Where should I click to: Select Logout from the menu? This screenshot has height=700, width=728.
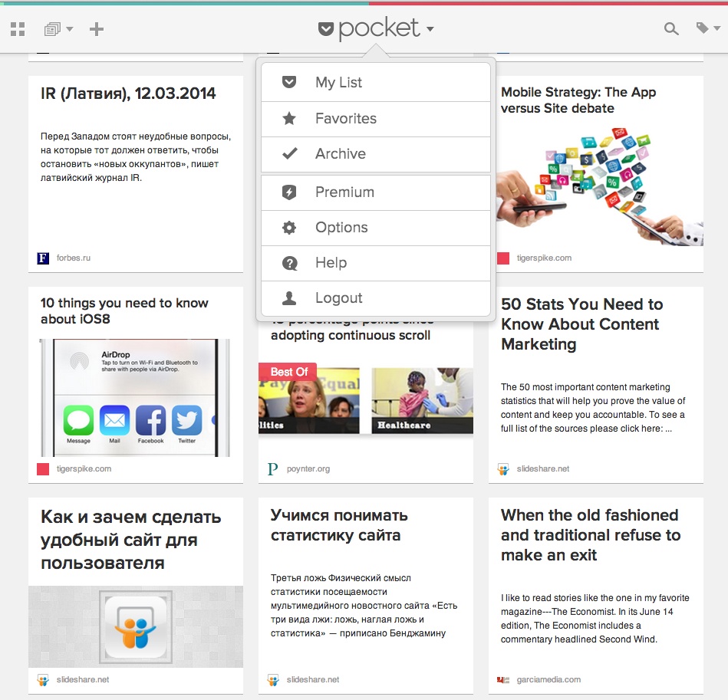tap(376, 298)
